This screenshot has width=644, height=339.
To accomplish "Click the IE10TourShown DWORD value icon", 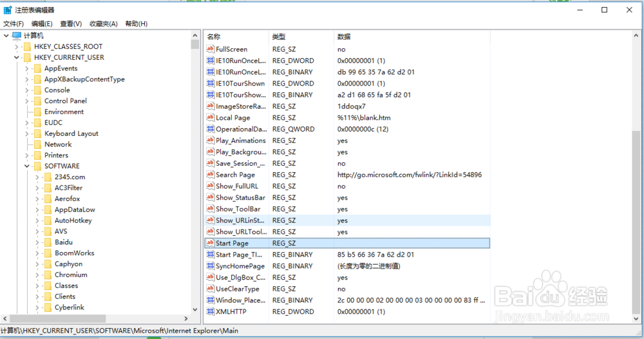I will (x=211, y=83).
